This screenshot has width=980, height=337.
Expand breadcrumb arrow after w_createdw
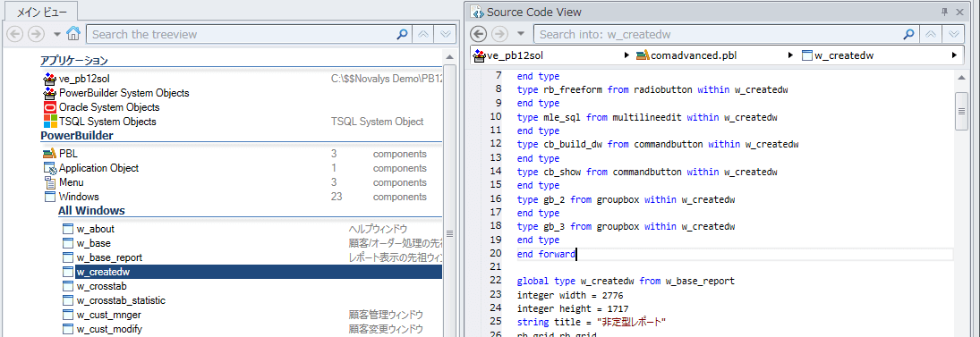tap(954, 55)
